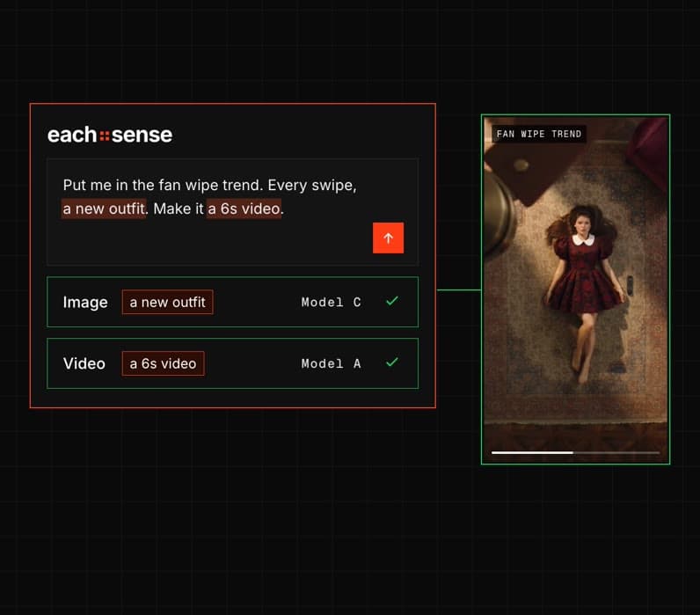Click inside the prompt text box

(232, 212)
